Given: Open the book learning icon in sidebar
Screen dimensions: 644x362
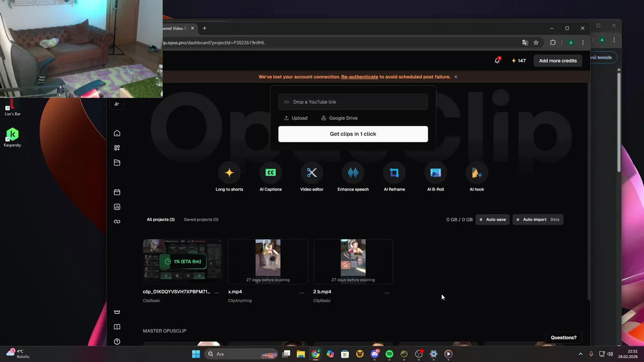Looking at the screenshot, I should click(117, 327).
